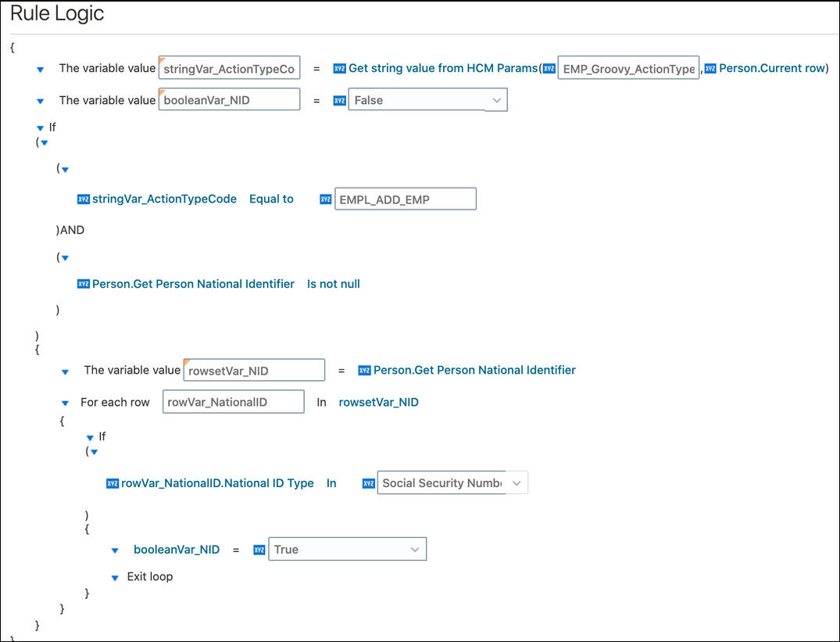
Task: Click the stringVar_ActionTypeCo variable name field
Action: (x=229, y=69)
